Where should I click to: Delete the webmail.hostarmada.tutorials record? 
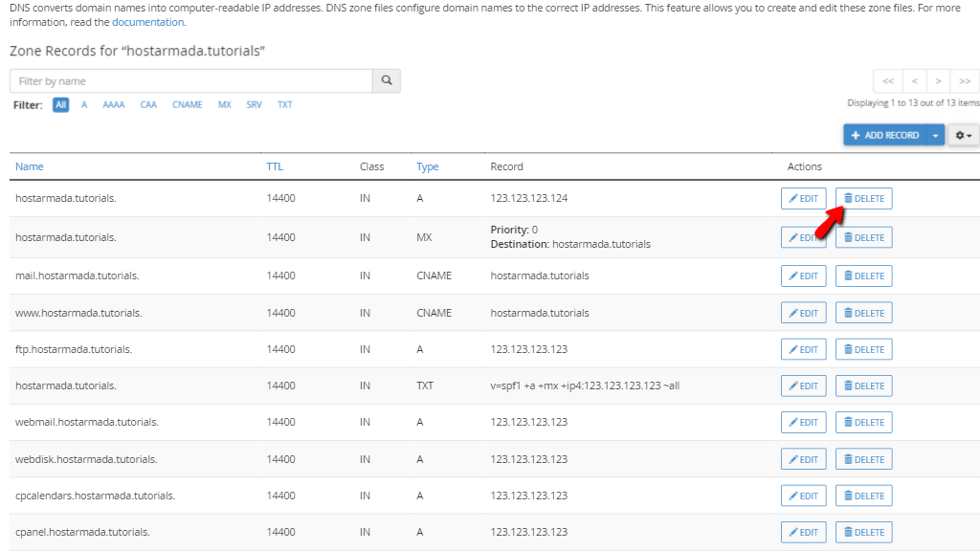click(864, 422)
